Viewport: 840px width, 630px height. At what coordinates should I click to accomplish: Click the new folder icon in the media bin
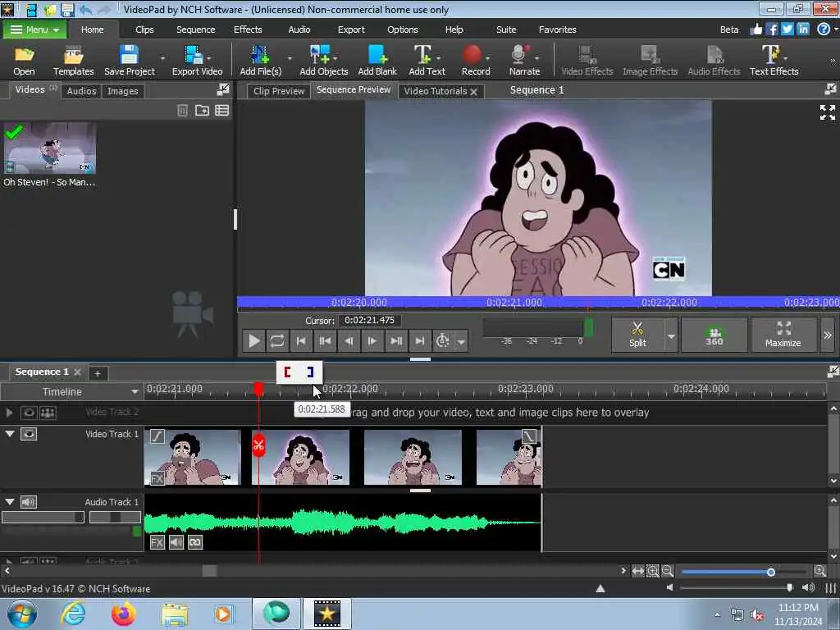click(x=202, y=111)
